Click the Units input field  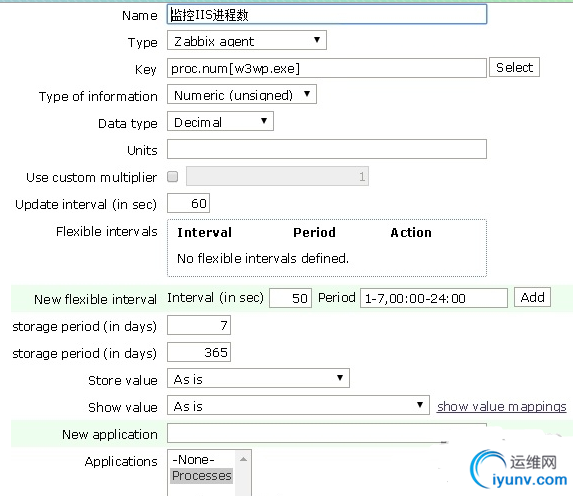[327, 149]
